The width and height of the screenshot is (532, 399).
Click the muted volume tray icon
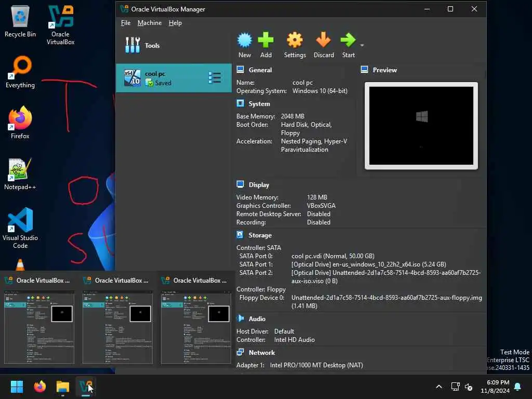(469, 387)
